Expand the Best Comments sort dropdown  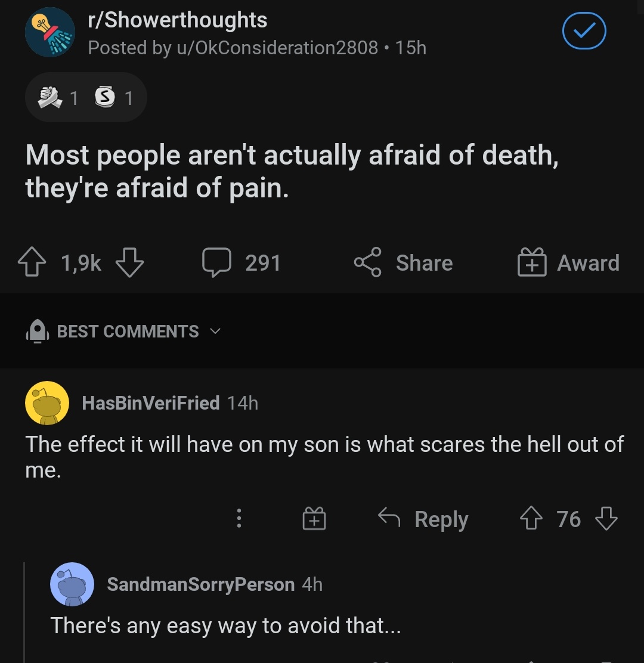tap(128, 331)
